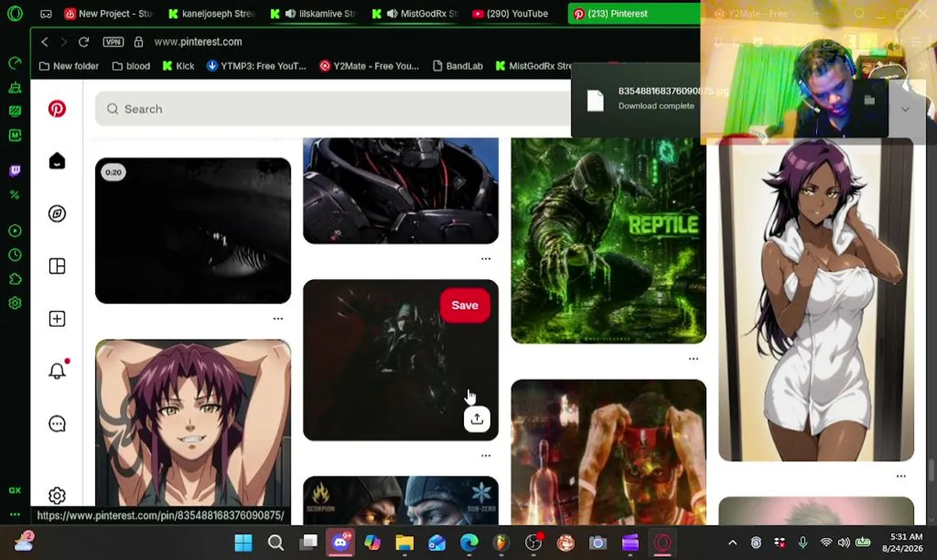937x560 pixels.
Task: Open the black armored robot pin
Action: coord(401,191)
